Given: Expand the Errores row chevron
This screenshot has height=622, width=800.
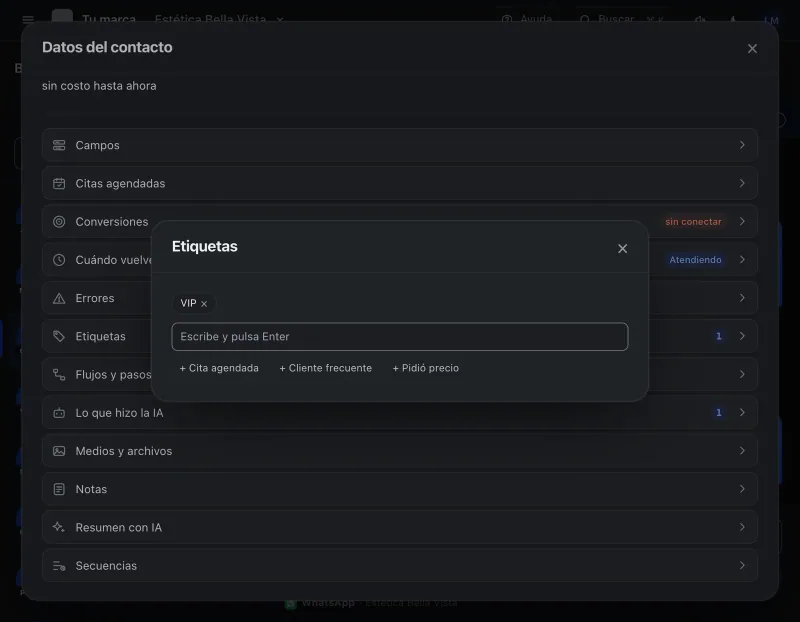Looking at the screenshot, I should tap(742, 298).
